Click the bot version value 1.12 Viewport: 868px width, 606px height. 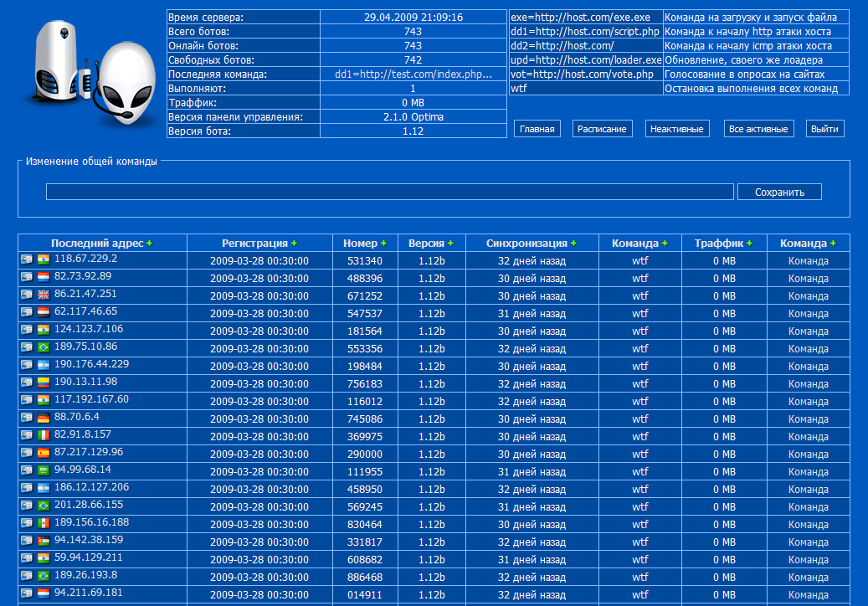(413, 131)
